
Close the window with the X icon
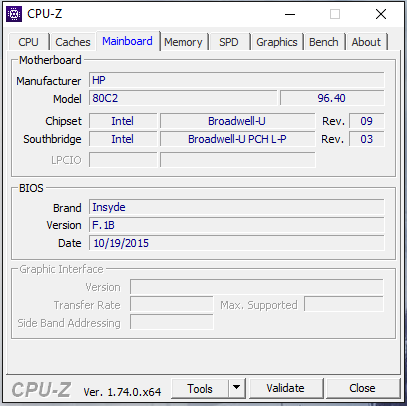(381, 14)
